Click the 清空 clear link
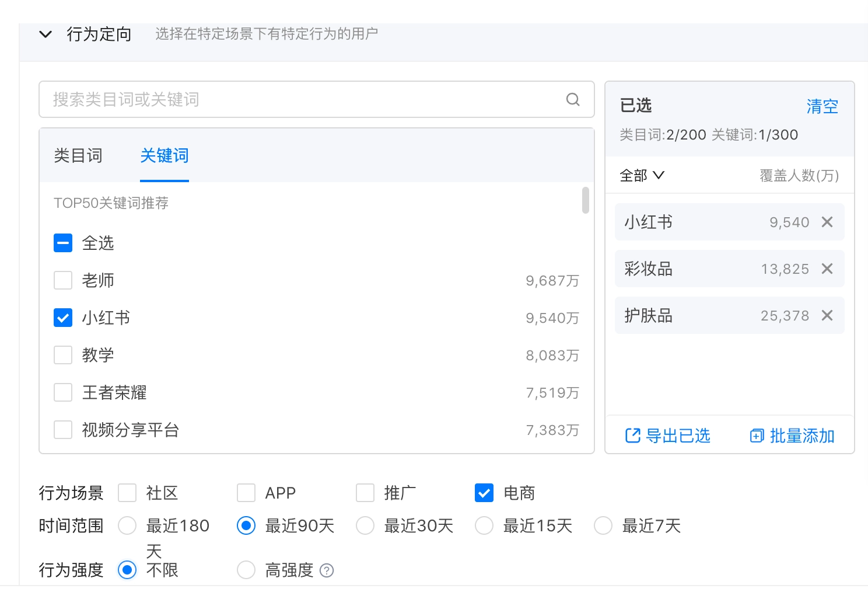Screen dimensions: 868x592 822,106
